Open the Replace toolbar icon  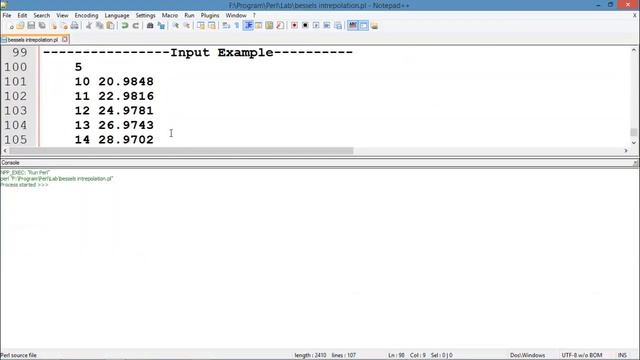tap(161, 26)
